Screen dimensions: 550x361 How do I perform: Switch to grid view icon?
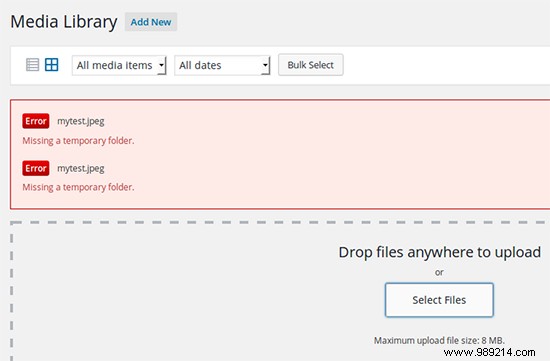pos(52,65)
